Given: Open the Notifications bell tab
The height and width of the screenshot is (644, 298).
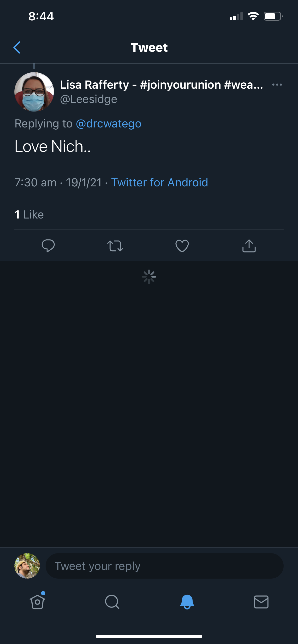Looking at the screenshot, I should tap(187, 602).
